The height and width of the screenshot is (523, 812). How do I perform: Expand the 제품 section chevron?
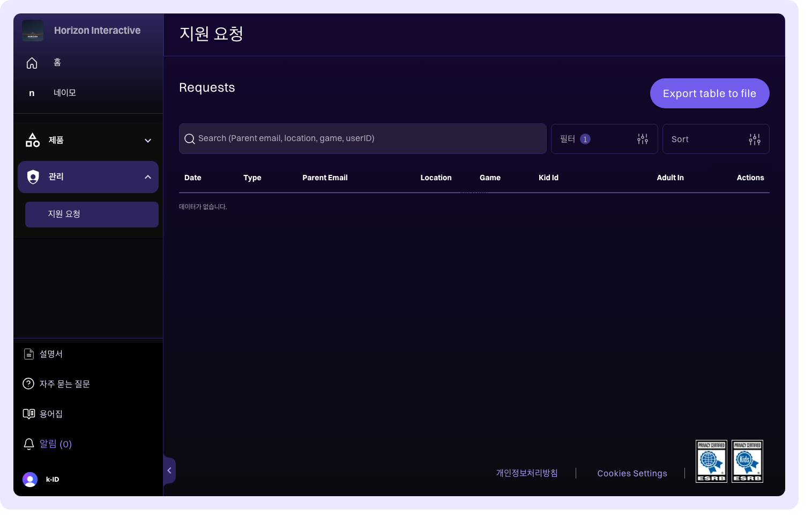148,141
